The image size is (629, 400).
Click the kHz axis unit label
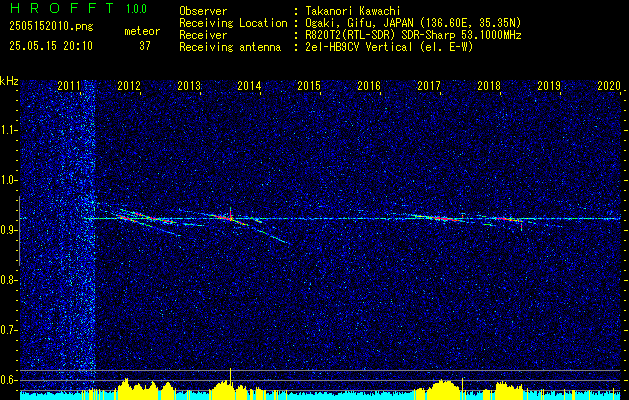(9, 81)
